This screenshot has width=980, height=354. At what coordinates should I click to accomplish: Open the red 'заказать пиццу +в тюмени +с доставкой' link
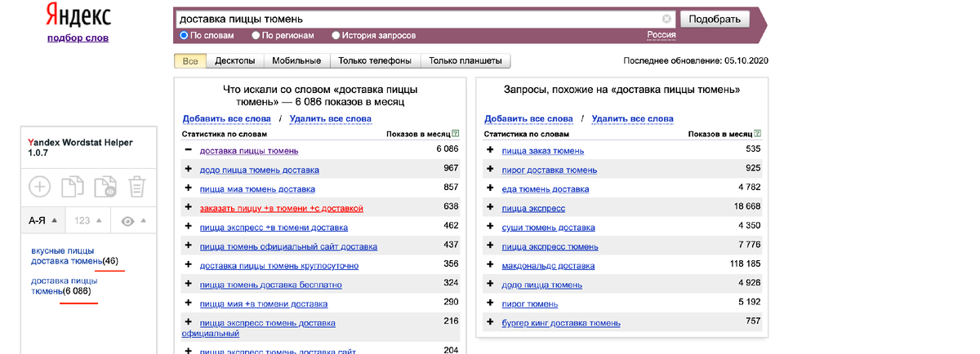(x=281, y=208)
